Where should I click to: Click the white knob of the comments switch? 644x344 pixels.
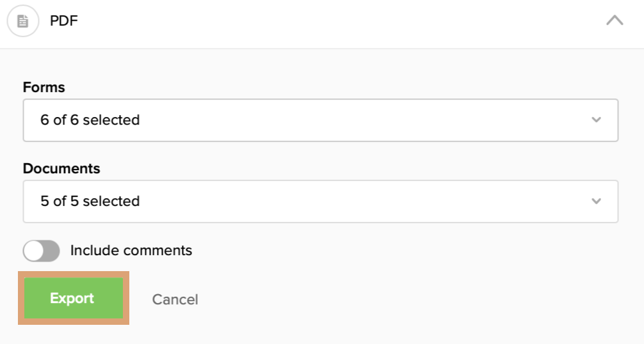click(33, 251)
